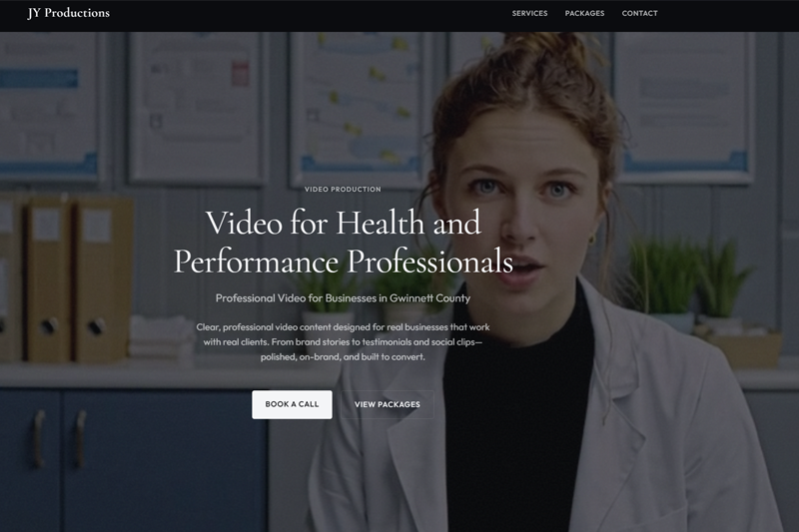The image size is (799, 532).
Task: Click the 'Video Production' eyebrow label
Action: click(343, 189)
